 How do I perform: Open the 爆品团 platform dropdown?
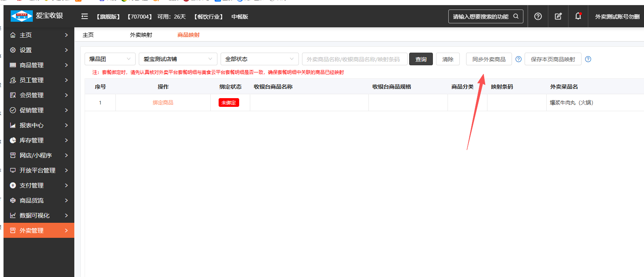110,59
